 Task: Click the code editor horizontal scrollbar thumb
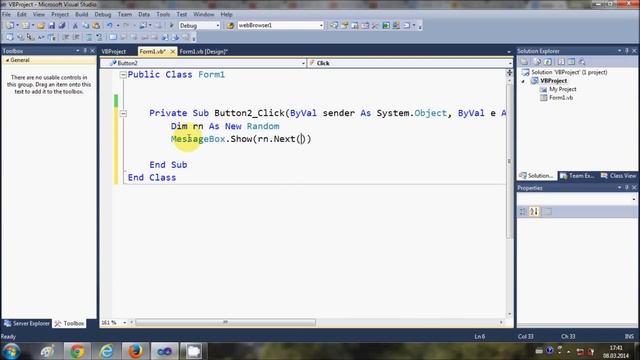(225, 322)
